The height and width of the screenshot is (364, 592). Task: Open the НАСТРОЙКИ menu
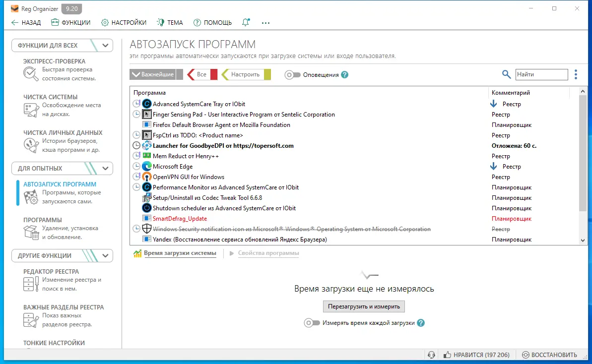click(x=124, y=23)
